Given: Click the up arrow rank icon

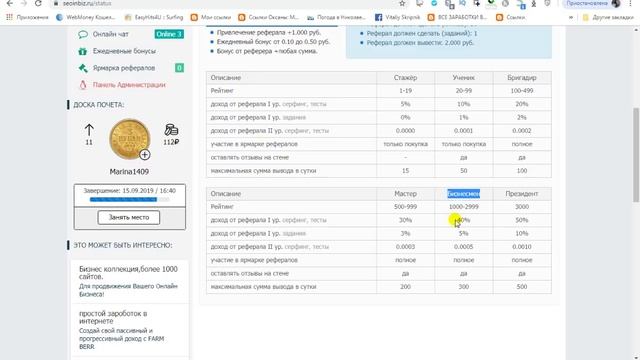Looking at the screenshot, I should coord(89,130).
